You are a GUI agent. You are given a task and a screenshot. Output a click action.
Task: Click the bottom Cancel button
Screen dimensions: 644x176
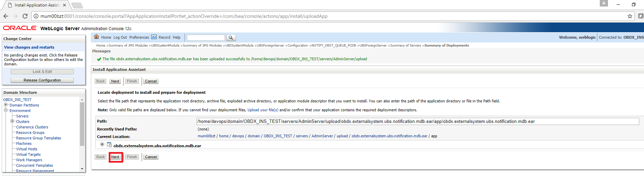tap(151, 157)
